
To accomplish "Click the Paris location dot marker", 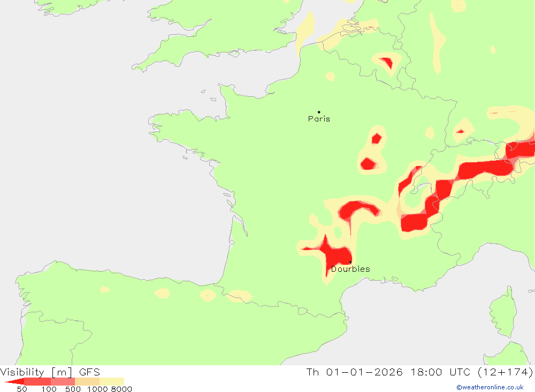I will point(319,112).
